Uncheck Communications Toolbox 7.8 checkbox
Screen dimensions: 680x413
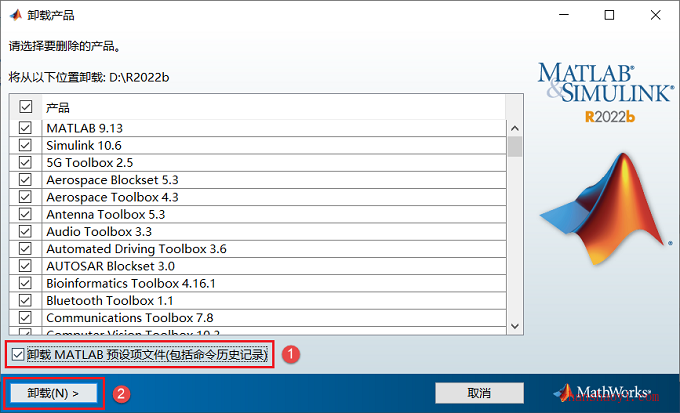[x=25, y=318]
